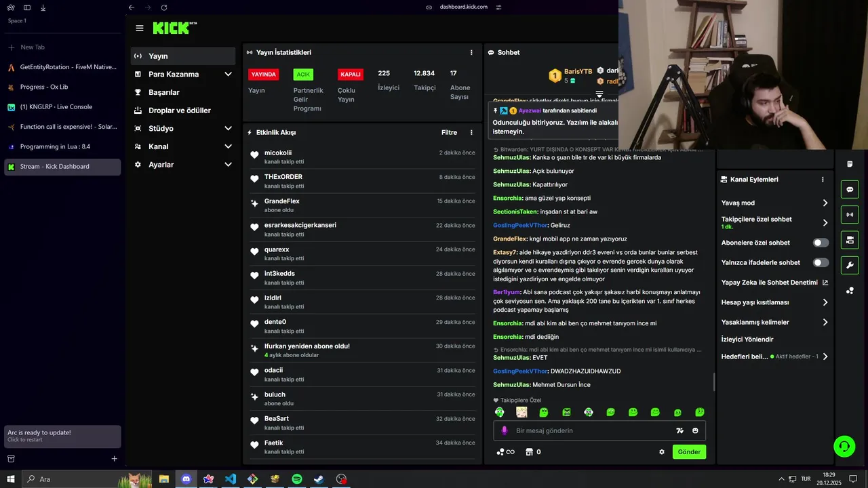Viewport: 868px width, 488px height.
Task: Select the first green headphone emote
Action: [500, 412]
